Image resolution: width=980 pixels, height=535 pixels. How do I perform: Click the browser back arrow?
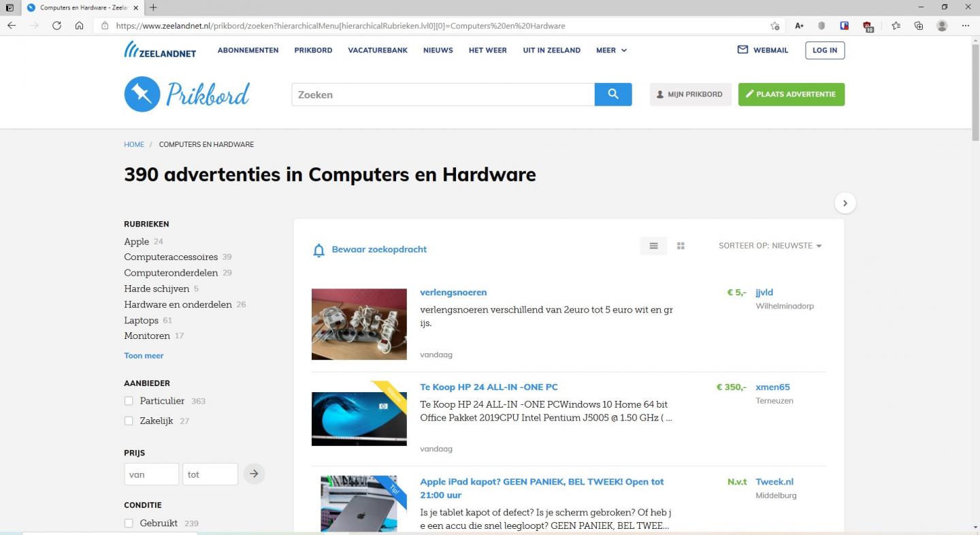coord(12,26)
